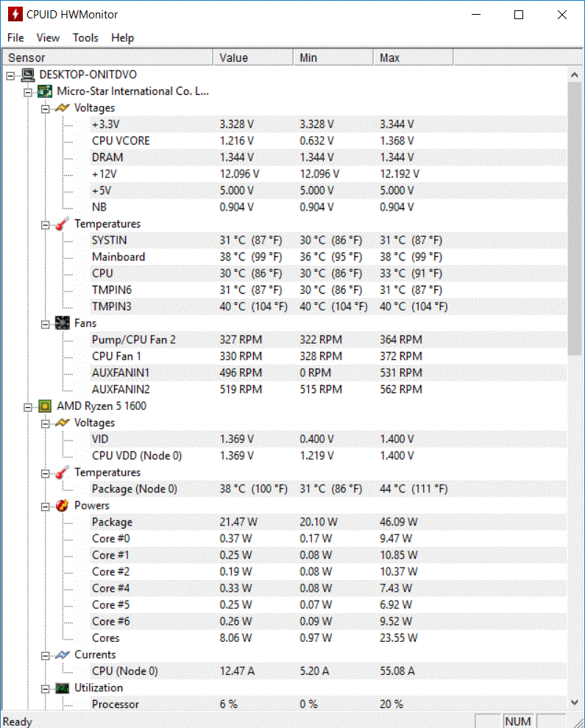Viewport: 585px width, 728px height.
Task: Click the thermometer icon beside mainboard Temperatures
Action: (63, 224)
